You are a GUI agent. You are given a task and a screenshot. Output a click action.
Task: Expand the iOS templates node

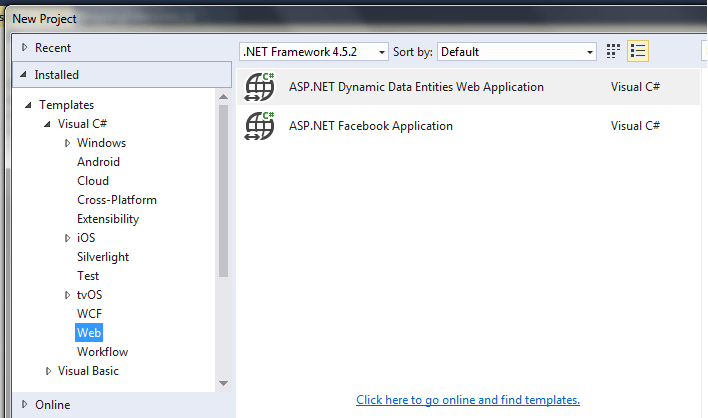click(68, 238)
